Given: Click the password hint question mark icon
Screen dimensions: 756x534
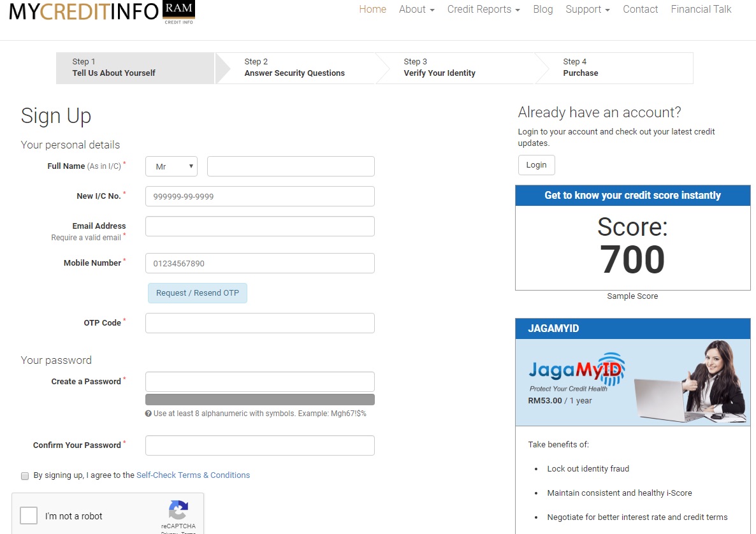Looking at the screenshot, I should 149,414.
